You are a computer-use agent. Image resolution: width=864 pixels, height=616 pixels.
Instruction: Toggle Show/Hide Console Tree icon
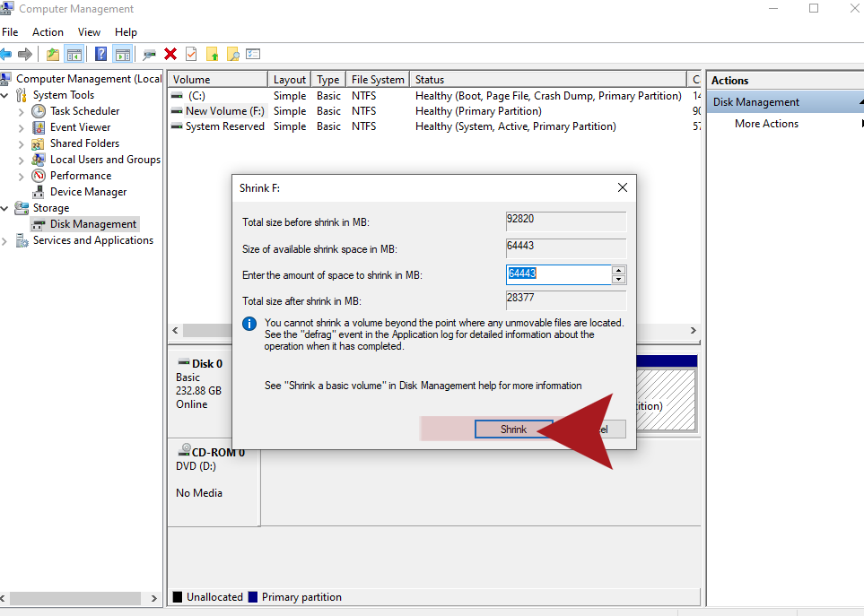pos(74,54)
